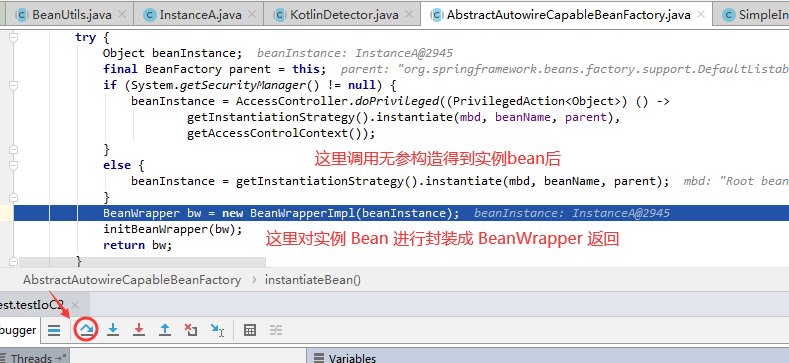Collapse the else block fold marker
The width and height of the screenshot is (789, 363).
[x=14, y=166]
